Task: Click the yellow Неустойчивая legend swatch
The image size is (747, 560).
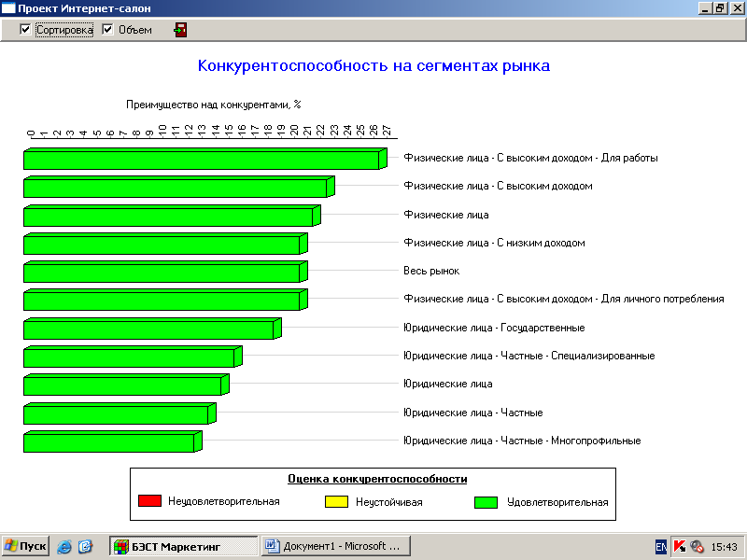Action: (336, 502)
